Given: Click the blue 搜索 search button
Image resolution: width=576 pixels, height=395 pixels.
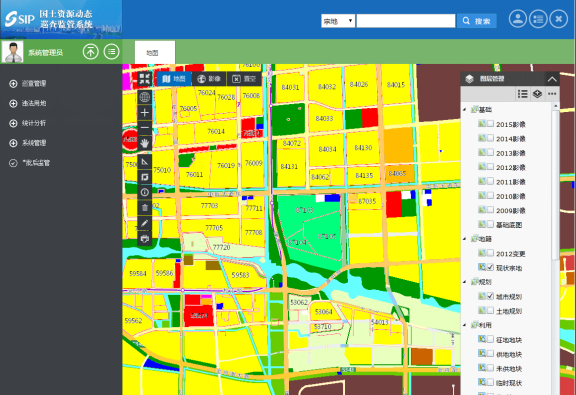Looking at the screenshot, I should pos(476,21).
